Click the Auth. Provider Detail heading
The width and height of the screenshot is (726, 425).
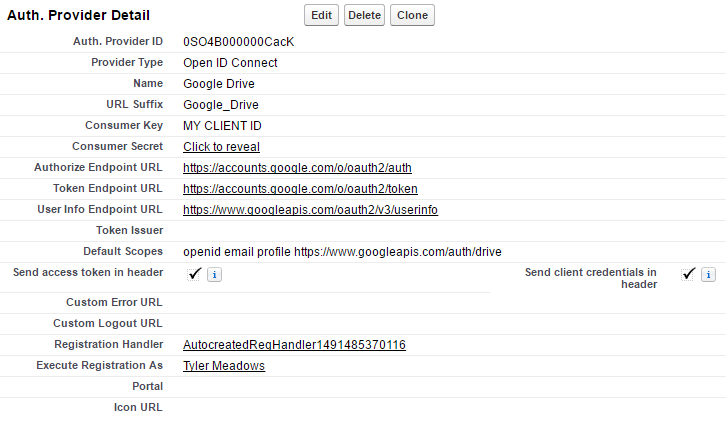79,16
